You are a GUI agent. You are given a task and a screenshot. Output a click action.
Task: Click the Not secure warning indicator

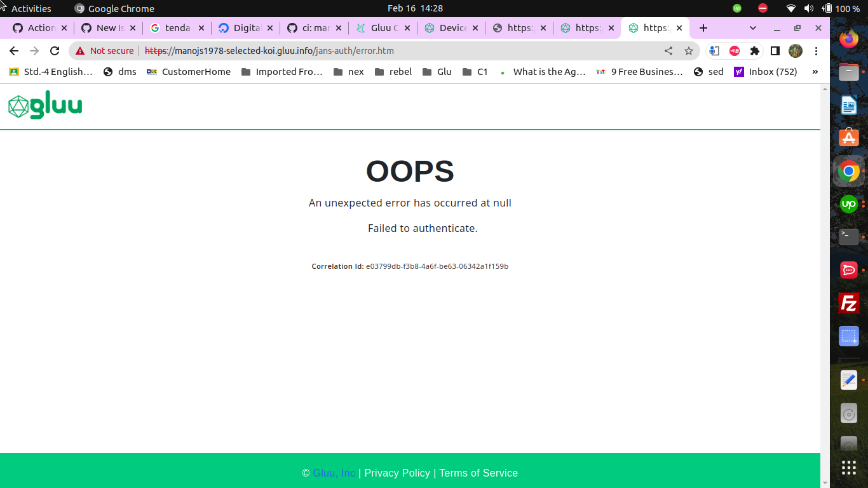click(104, 50)
